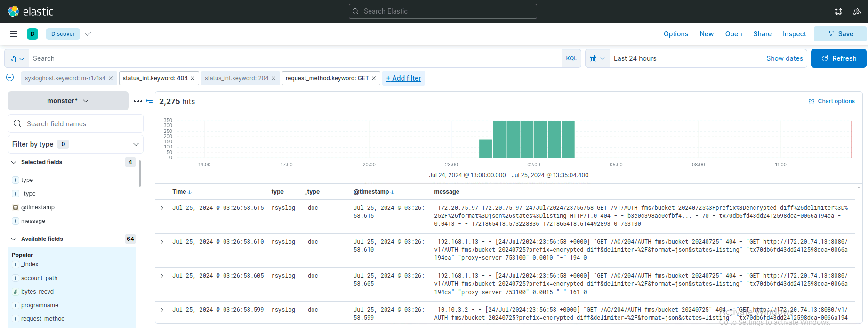Remove the request_method.keyword: GET filter
The height and width of the screenshot is (329, 868).
click(x=374, y=78)
